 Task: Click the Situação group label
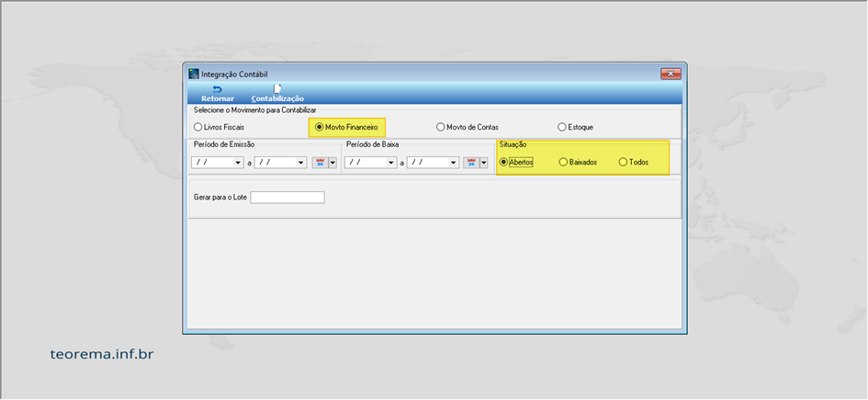click(513, 144)
